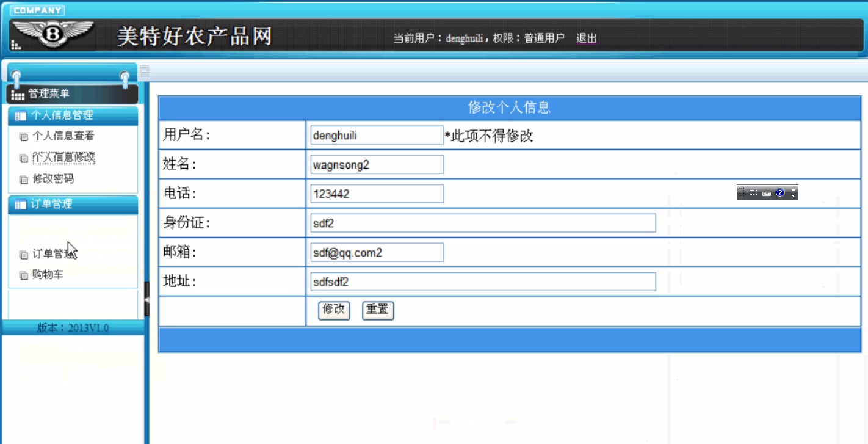Click the icon beside 个人信息查看
The height and width of the screenshot is (444, 868).
[x=24, y=137]
